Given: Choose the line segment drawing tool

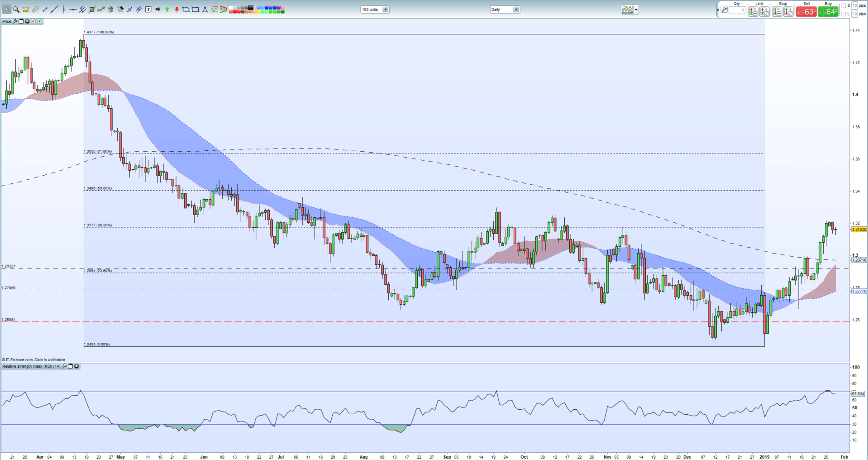Looking at the screenshot, I should pos(45,10).
